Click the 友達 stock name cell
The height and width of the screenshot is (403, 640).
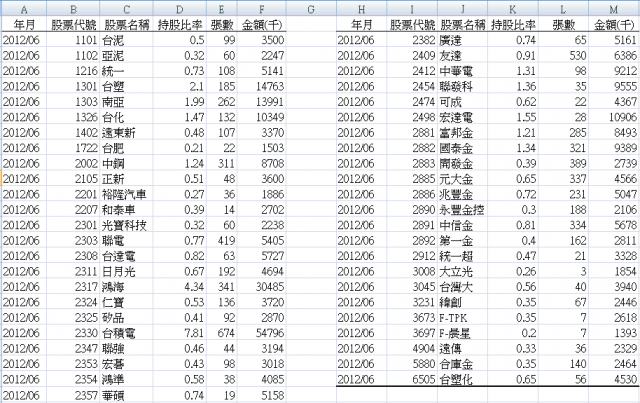pos(462,56)
